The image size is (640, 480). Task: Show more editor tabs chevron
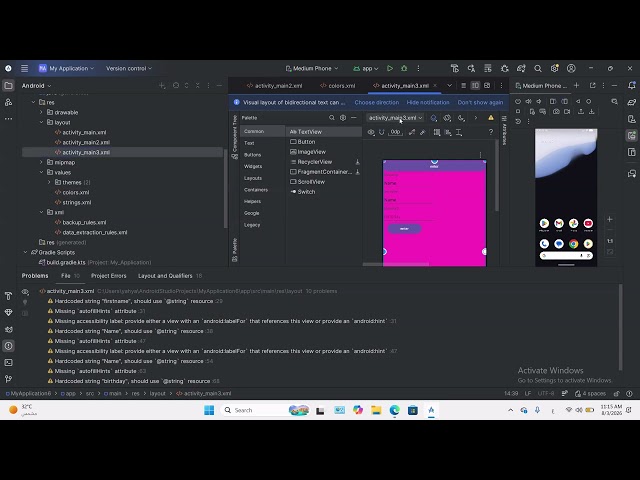click(x=449, y=85)
